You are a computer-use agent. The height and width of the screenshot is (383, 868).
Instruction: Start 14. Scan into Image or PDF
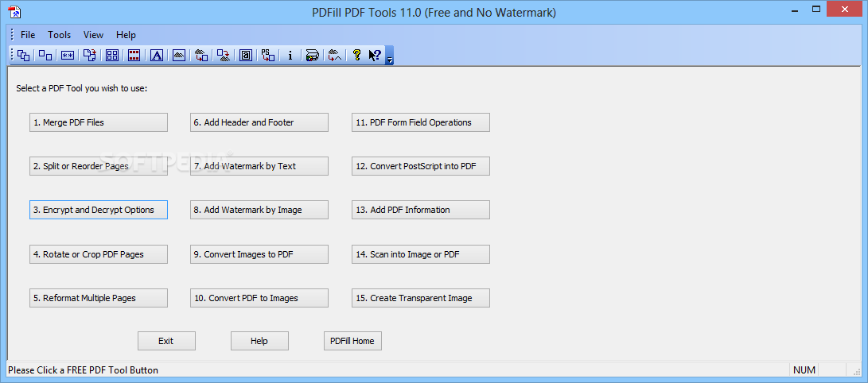421,254
